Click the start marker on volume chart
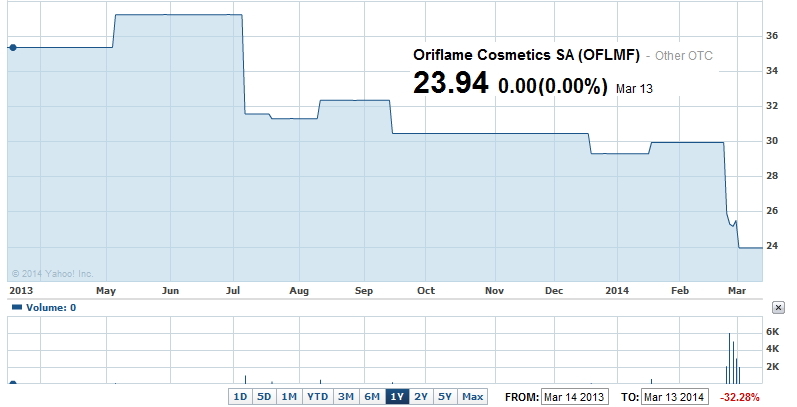Image resolution: width=797 pixels, height=407 pixels. tap(13, 383)
